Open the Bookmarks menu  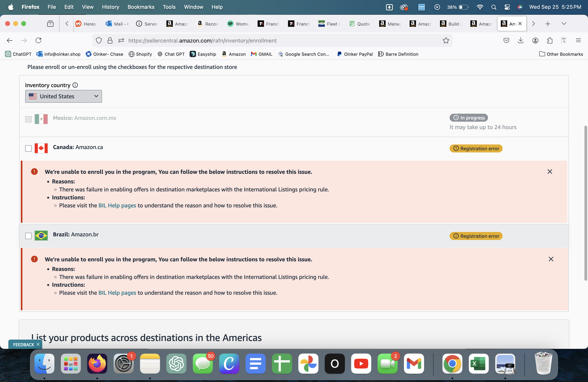(141, 7)
